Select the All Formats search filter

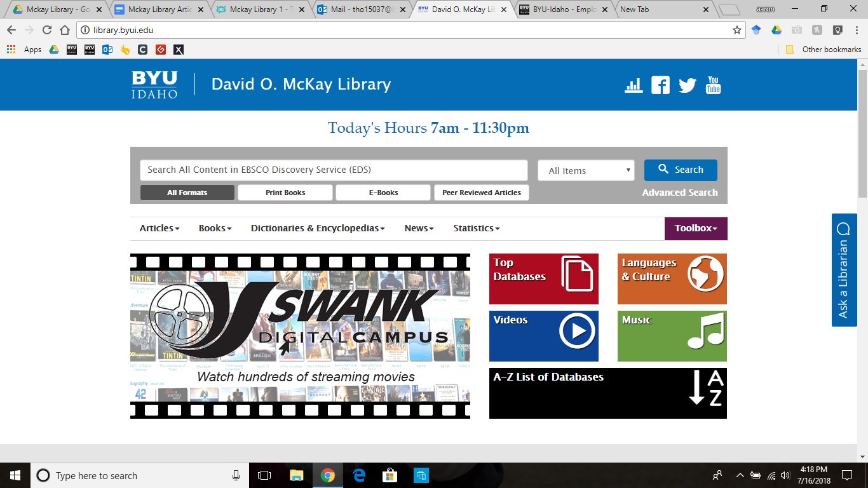tap(187, 193)
